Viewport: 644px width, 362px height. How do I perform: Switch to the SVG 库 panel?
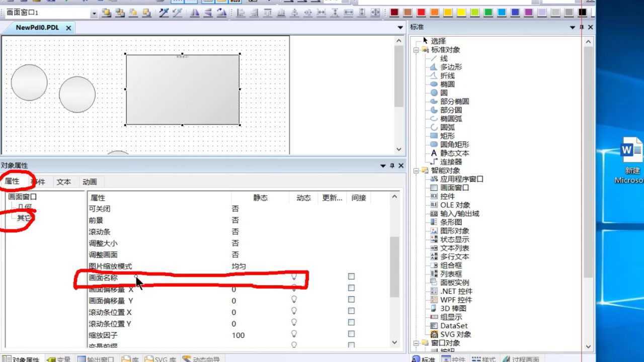pos(160,358)
